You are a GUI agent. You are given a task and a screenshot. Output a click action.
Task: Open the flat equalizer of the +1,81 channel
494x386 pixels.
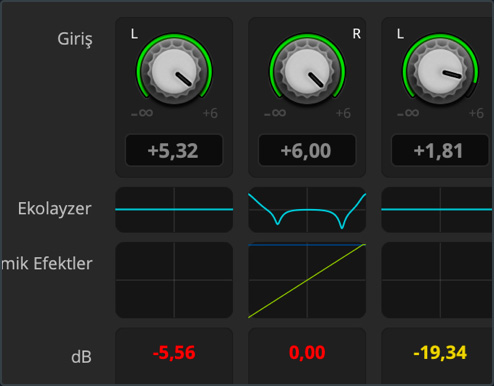pyautogui.click(x=437, y=210)
